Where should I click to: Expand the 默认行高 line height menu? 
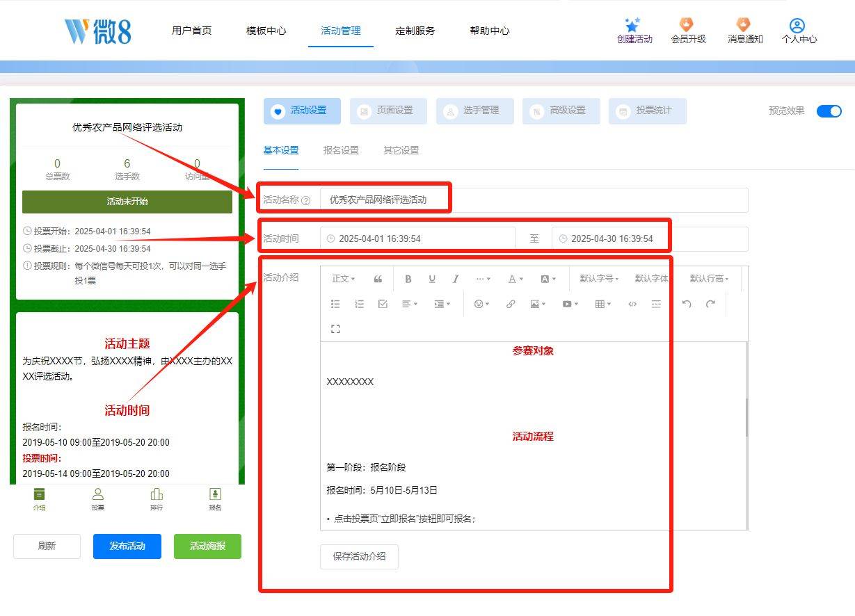[x=708, y=278]
